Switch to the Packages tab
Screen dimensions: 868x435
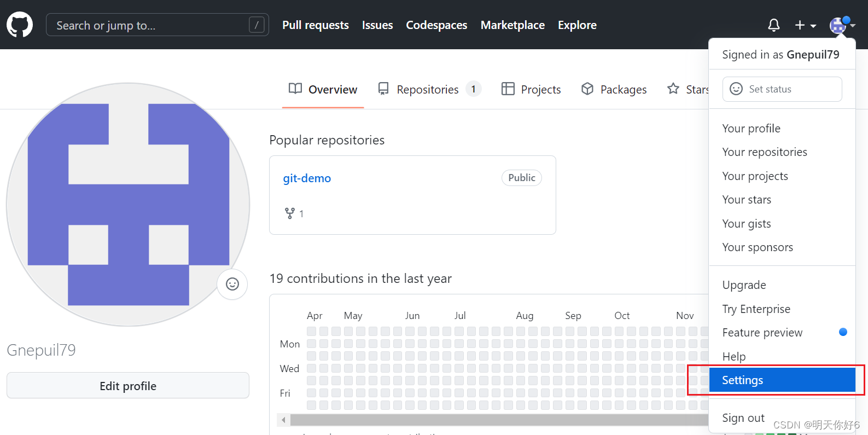[614, 89]
